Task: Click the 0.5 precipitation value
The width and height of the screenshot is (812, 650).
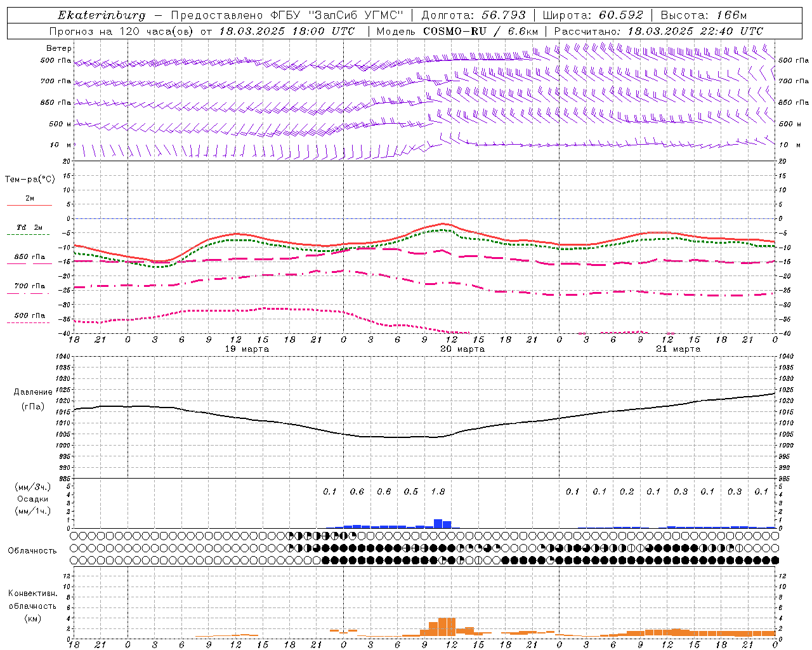Action: click(411, 491)
